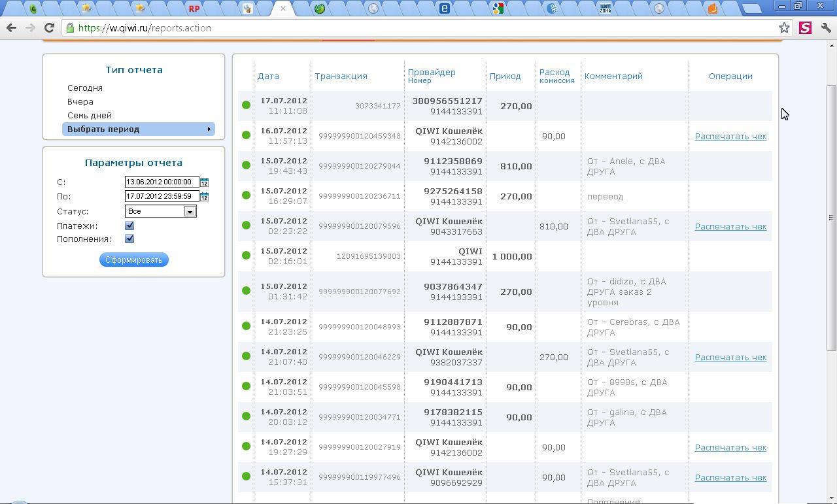
Task: Select the Сегодня report type
Action: pyautogui.click(x=85, y=88)
